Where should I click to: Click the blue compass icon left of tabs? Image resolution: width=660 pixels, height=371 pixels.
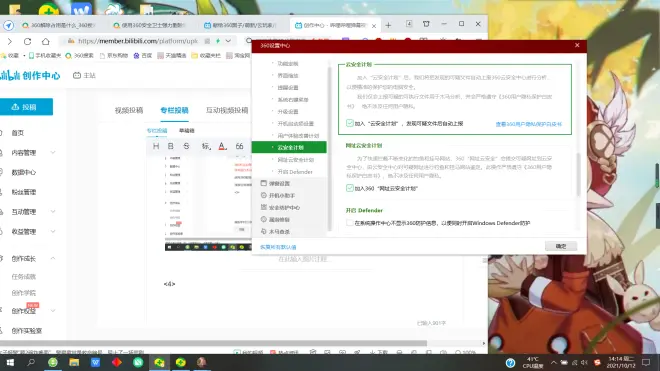pos(8,25)
